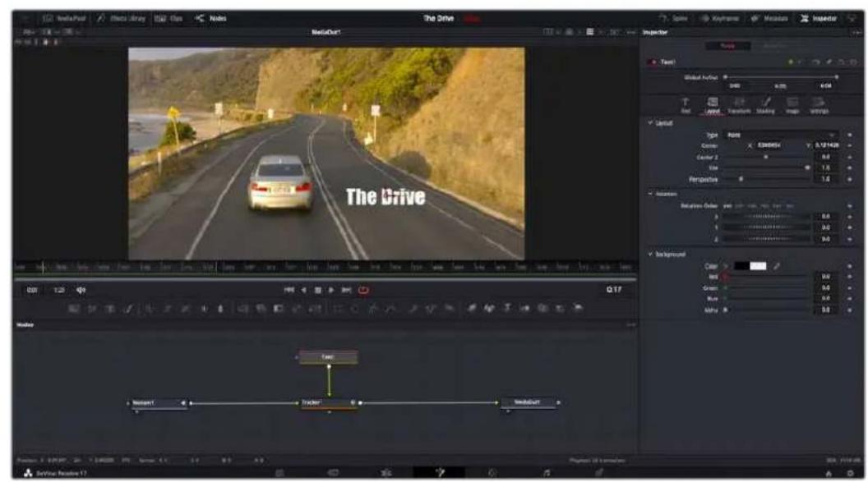Select ZYX rotation order
868x482 pixels.
[x=790, y=206]
